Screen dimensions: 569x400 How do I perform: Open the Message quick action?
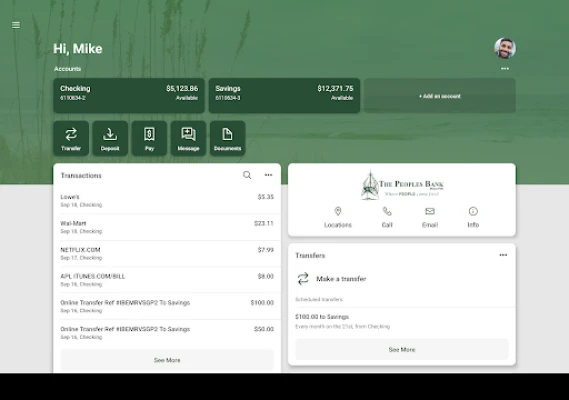188,138
